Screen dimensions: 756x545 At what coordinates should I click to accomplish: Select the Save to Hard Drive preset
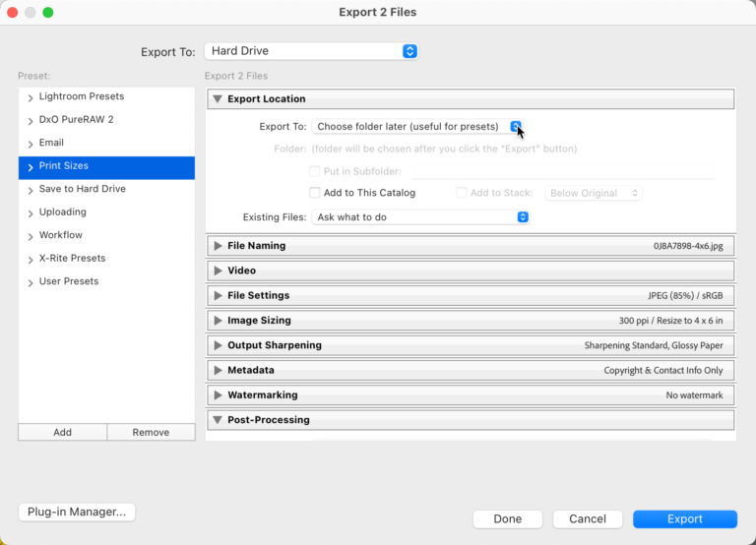[x=82, y=189]
